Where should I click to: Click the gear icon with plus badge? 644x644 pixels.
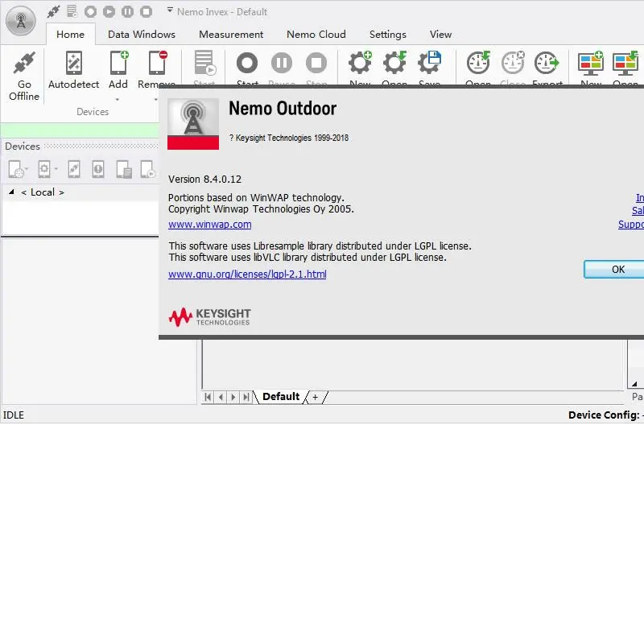(360, 63)
